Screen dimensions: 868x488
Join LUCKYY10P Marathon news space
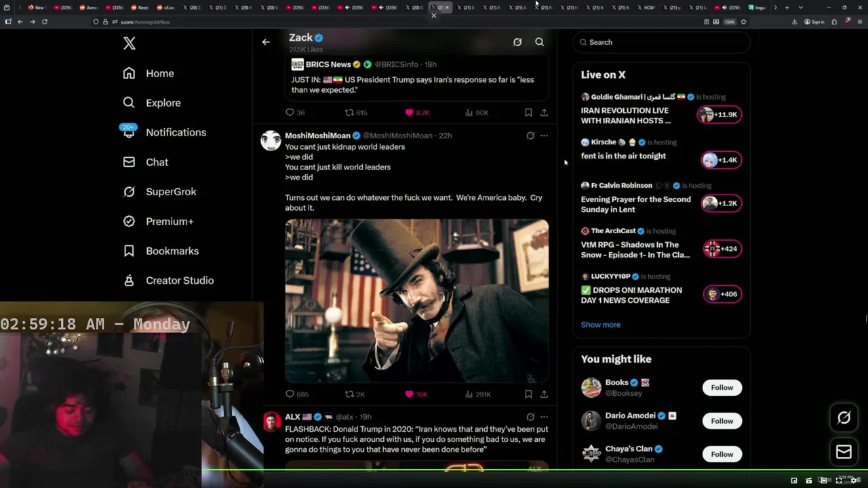pos(722,294)
